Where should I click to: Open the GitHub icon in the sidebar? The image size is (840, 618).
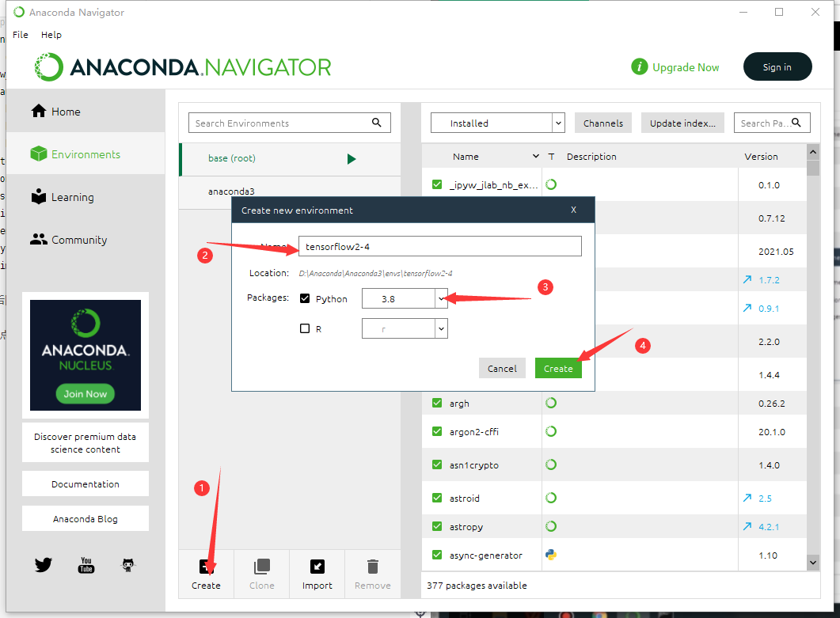click(x=128, y=564)
